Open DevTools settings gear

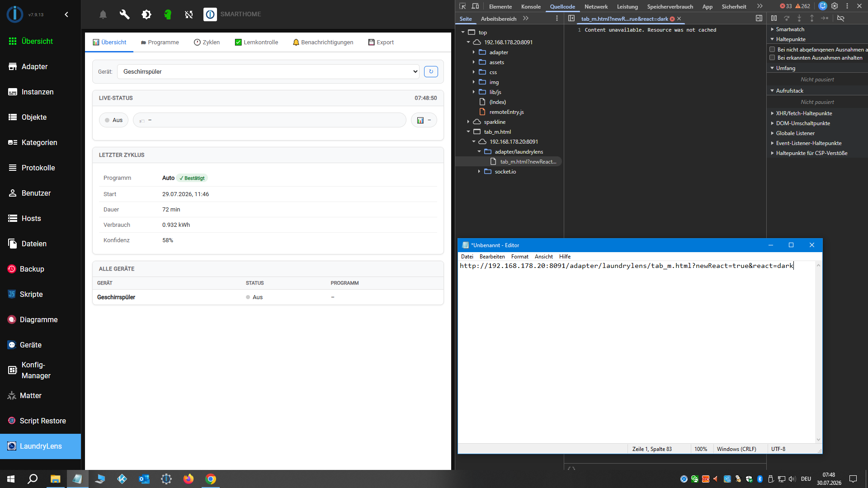(835, 6)
